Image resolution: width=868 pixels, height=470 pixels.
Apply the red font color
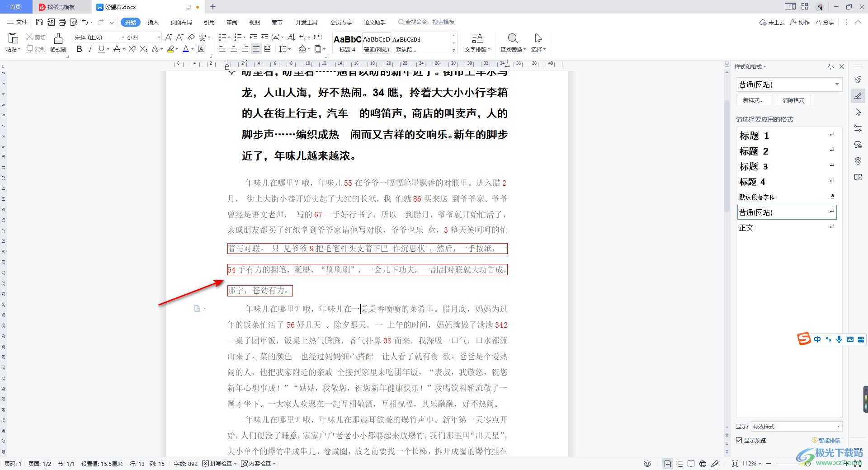pos(186,49)
